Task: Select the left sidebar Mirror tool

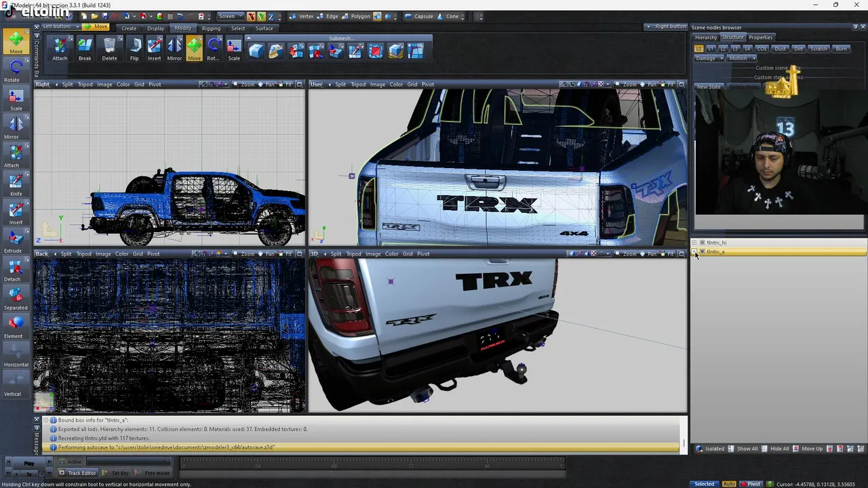Action: 16,127
